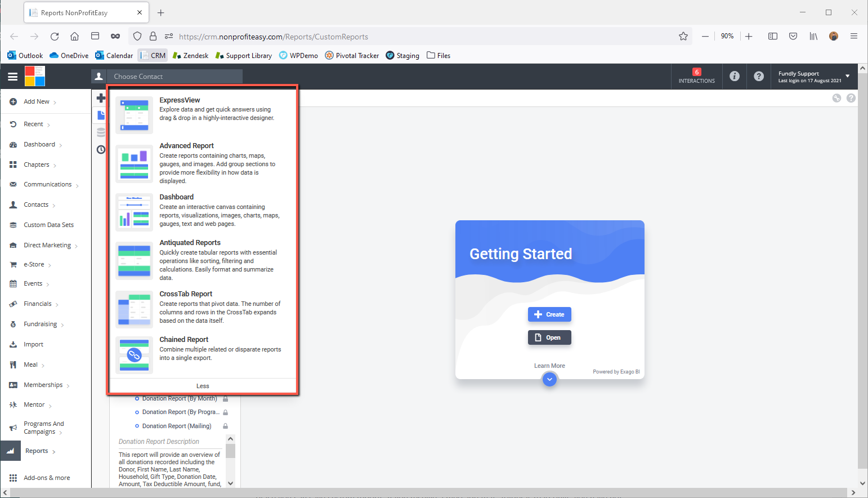
Task: Open Custom Data Sets in sidebar
Action: (48, 225)
